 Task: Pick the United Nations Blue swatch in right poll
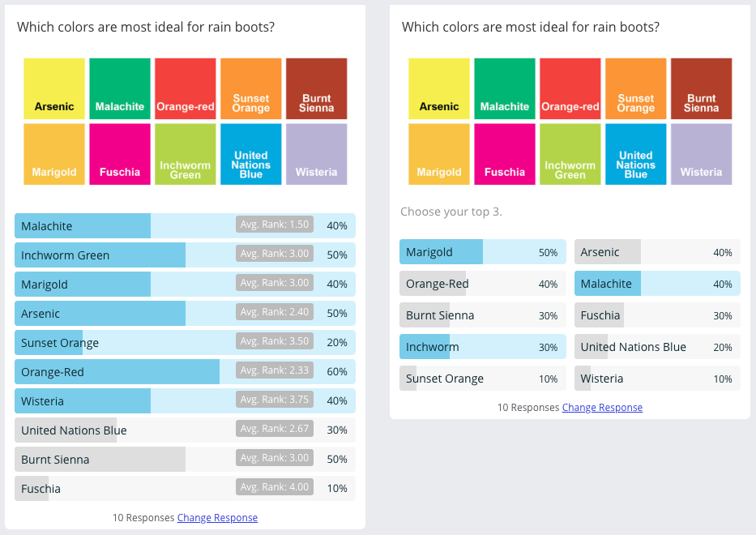(636, 154)
